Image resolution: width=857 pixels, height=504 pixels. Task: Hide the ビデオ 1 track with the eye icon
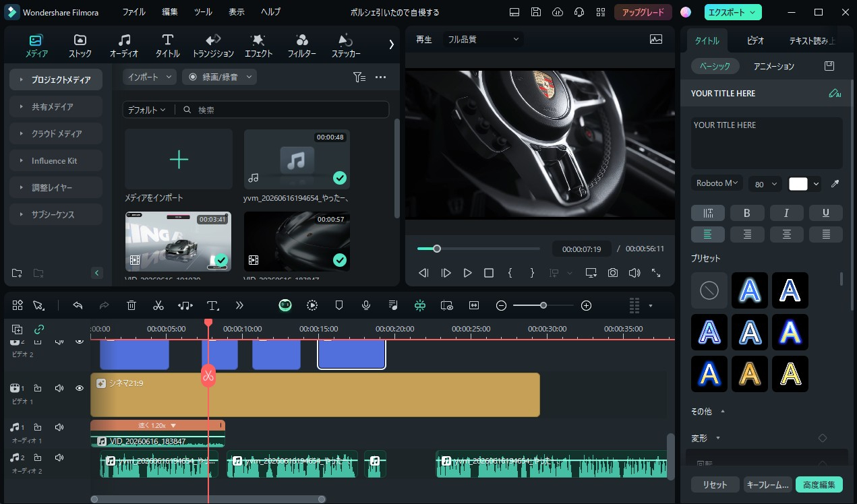[x=80, y=388]
